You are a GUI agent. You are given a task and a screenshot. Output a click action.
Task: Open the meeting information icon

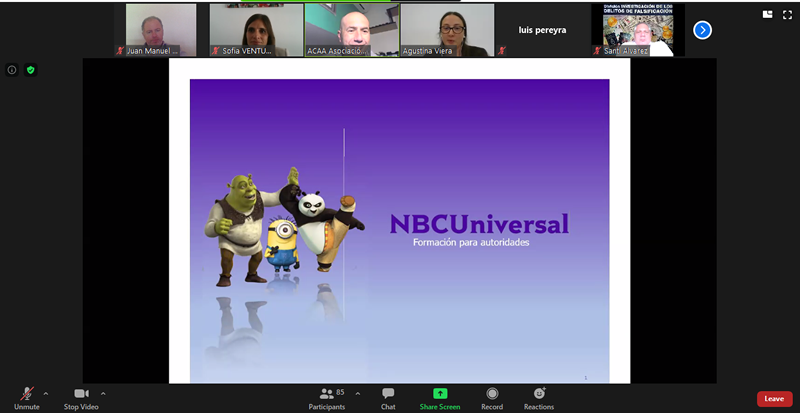(x=12, y=70)
